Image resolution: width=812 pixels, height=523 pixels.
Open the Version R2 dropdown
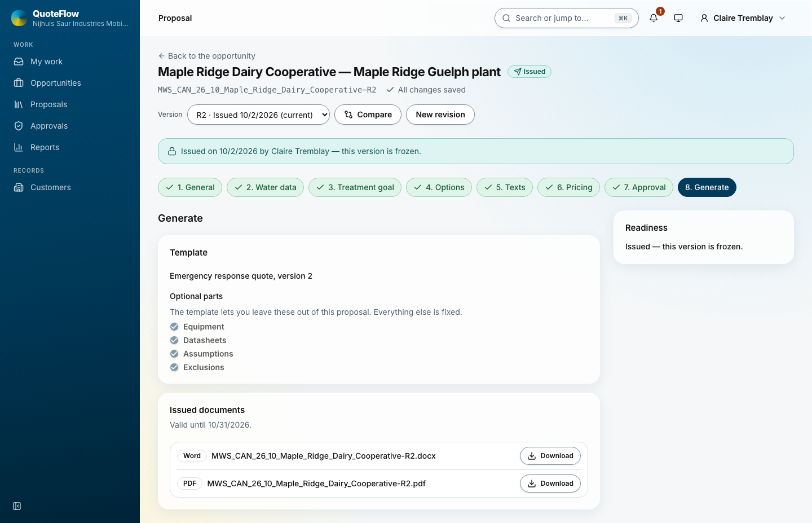coord(258,115)
